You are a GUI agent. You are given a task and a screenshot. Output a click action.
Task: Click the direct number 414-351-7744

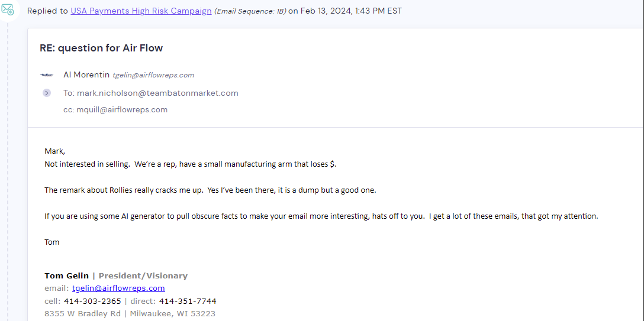click(x=188, y=301)
